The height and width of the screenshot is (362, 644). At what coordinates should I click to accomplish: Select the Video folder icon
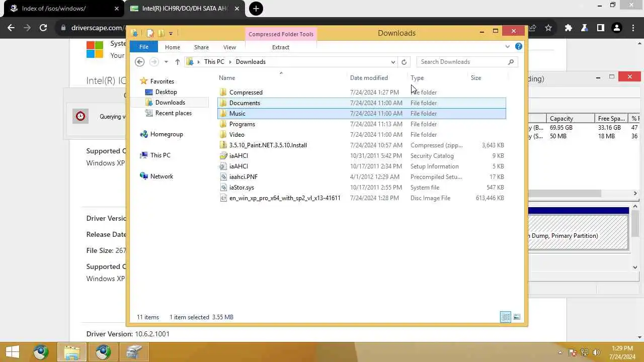click(x=224, y=135)
